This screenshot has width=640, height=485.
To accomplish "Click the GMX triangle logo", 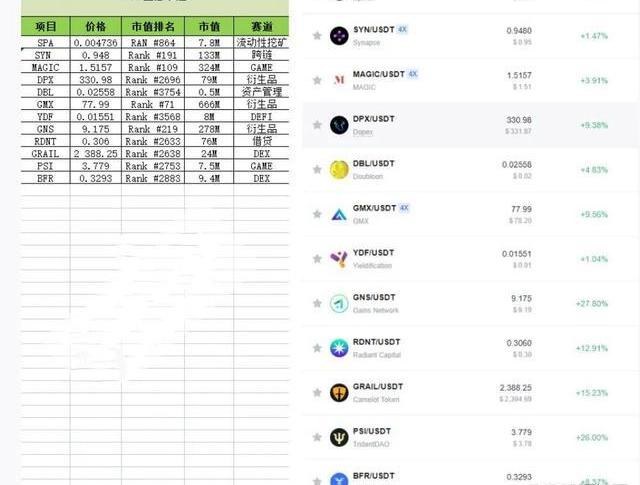I will coord(339,214).
